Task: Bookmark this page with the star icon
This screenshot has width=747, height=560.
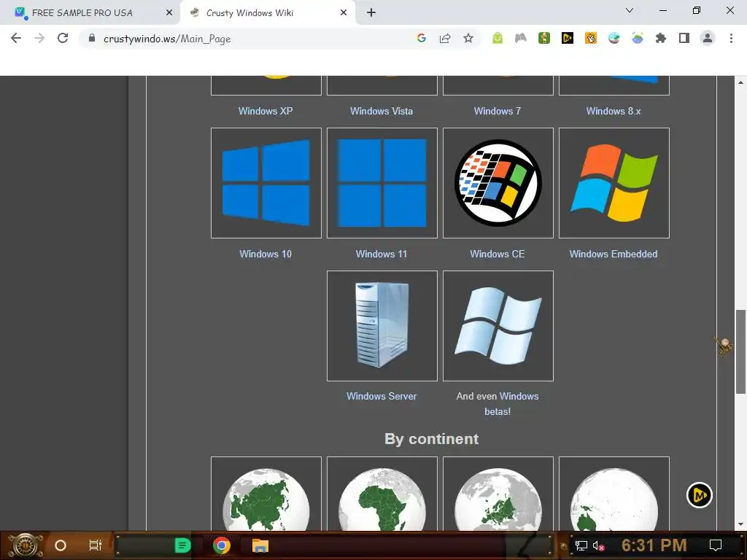Action: point(468,38)
